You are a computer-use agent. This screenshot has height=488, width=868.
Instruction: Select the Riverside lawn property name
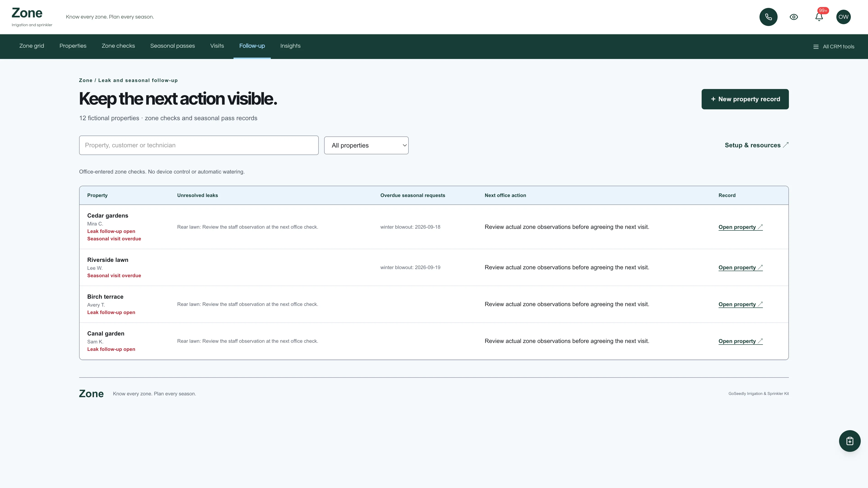[108, 260]
